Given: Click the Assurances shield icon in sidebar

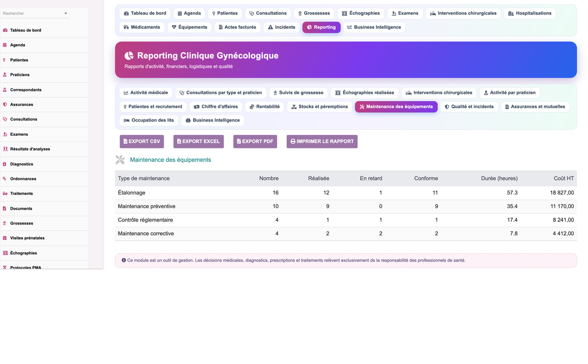Looking at the screenshot, I should pyautogui.click(x=5, y=104).
